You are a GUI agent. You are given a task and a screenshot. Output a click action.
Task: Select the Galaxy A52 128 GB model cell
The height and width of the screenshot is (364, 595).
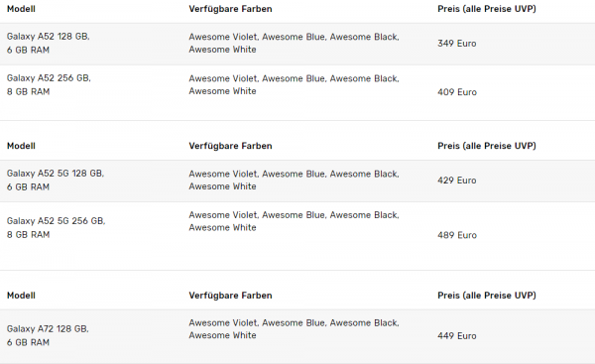point(49,44)
